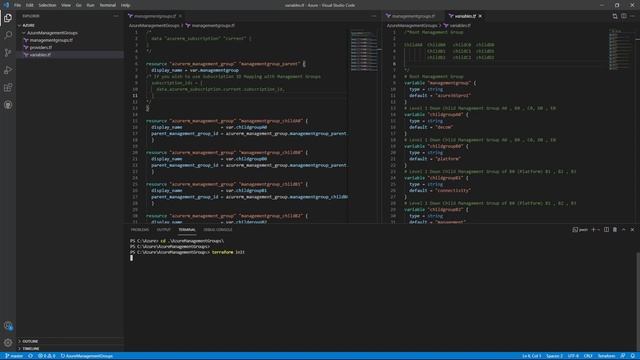Kill terminal with trash icon
This screenshot has width=640, height=360.
(615, 230)
